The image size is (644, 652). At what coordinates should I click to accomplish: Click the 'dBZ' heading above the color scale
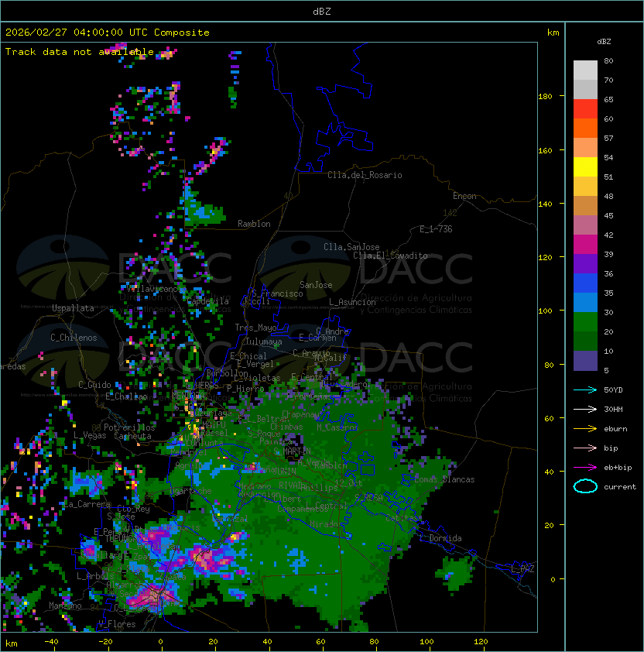click(x=604, y=42)
